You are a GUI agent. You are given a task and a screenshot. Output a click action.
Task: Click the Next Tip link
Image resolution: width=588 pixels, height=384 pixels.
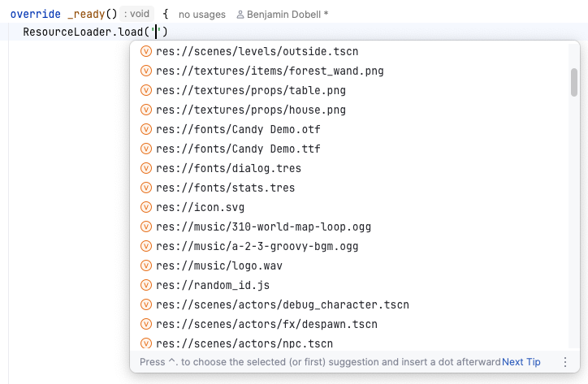(521, 362)
